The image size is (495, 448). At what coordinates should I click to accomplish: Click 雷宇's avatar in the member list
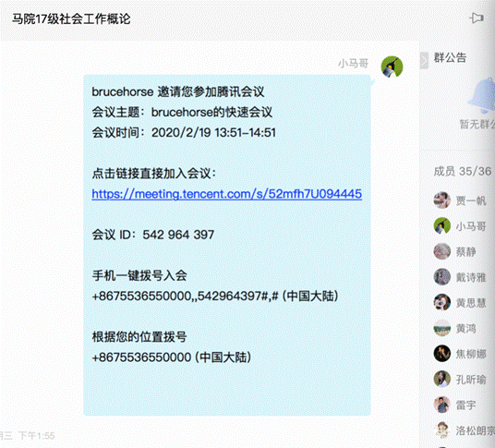click(441, 405)
